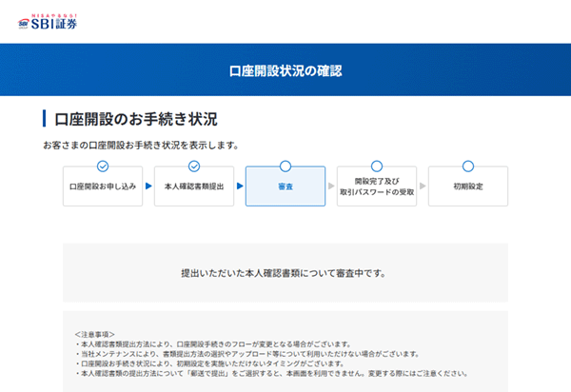The height and width of the screenshot is (392, 571).
Task: Click note starting 当社メンテナンスにより
Action: tap(247, 354)
